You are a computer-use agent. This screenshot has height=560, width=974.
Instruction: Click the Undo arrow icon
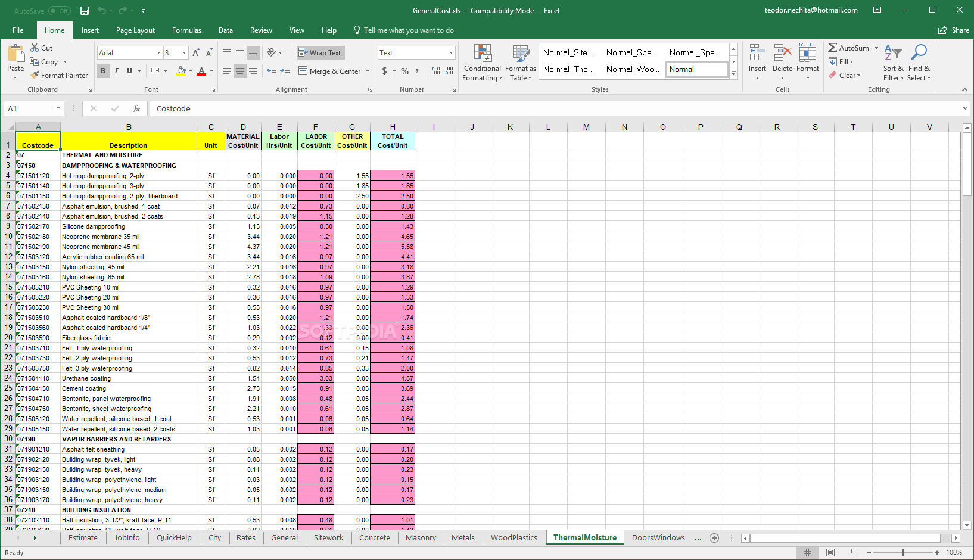coord(102,11)
